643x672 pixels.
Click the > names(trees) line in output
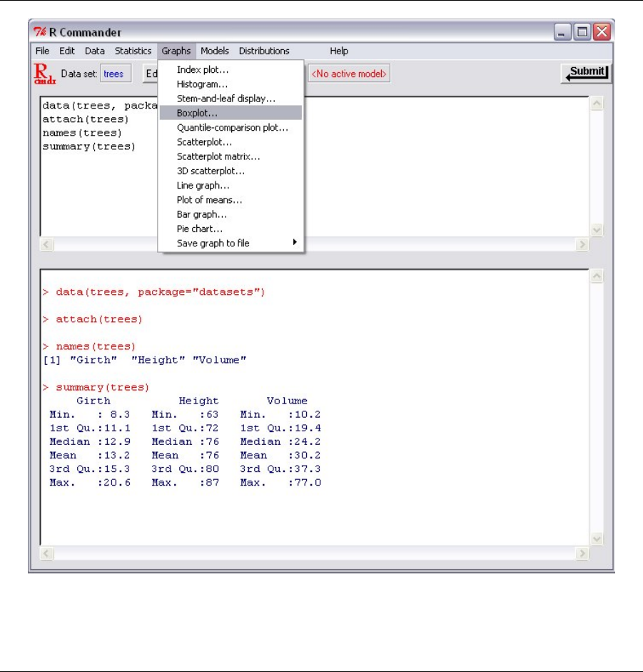[x=89, y=346]
